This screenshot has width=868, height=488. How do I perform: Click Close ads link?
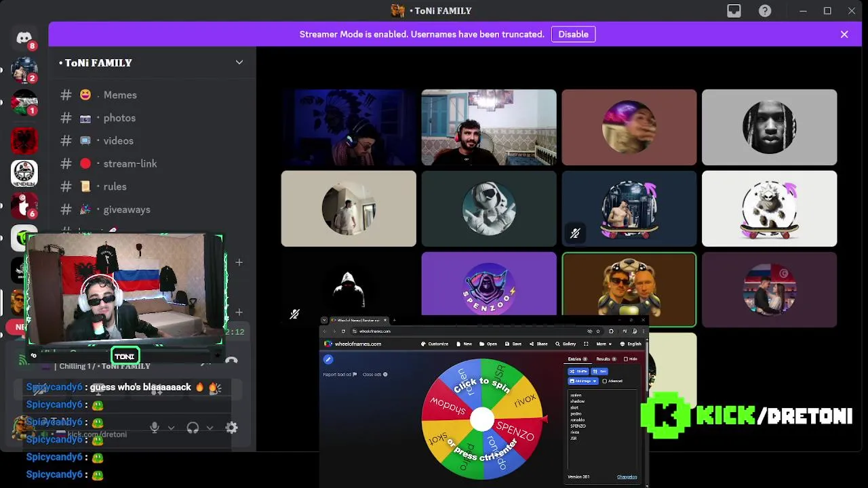(x=375, y=374)
